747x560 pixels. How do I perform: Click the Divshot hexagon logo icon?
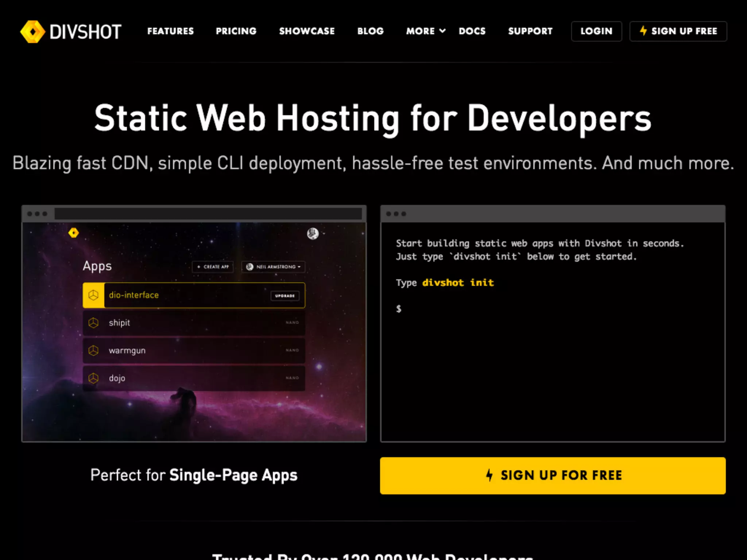click(32, 32)
